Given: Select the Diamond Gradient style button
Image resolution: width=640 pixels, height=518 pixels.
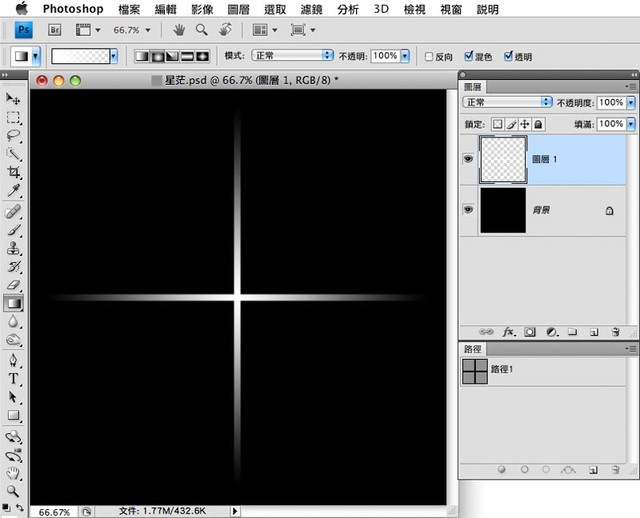Looking at the screenshot, I should [202, 56].
